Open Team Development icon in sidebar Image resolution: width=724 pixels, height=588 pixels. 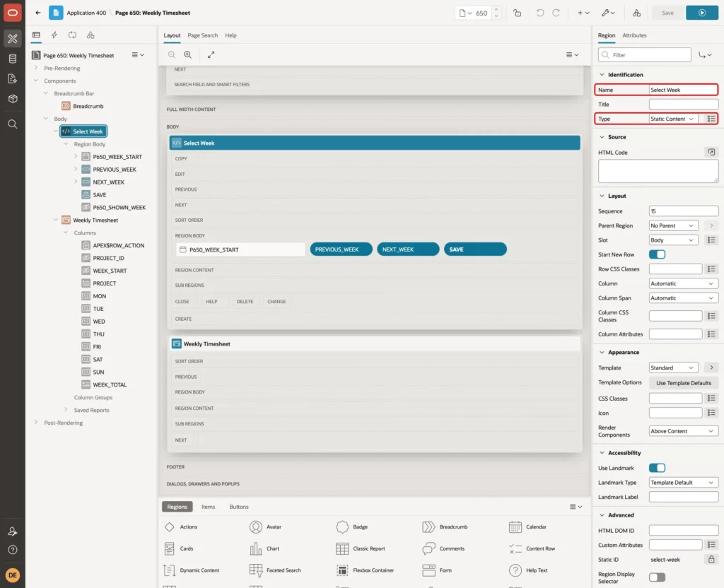[x=13, y=78]
